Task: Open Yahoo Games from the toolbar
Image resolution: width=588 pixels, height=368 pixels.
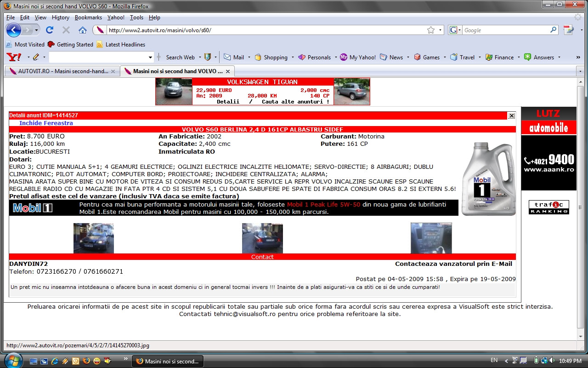Action: (x=427, y=57)
